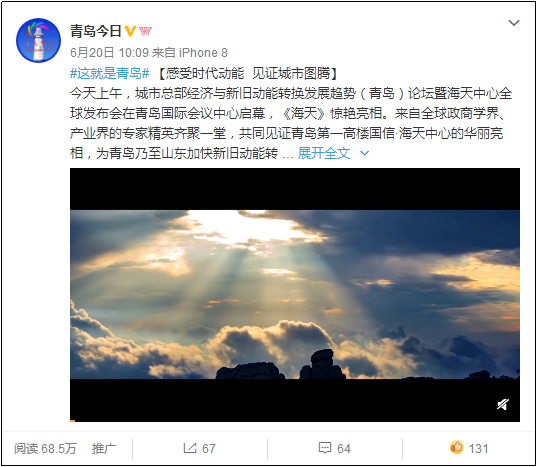Click the small chevron beside 展开全文
The image size is (537, 467).
tap(365, 153)
